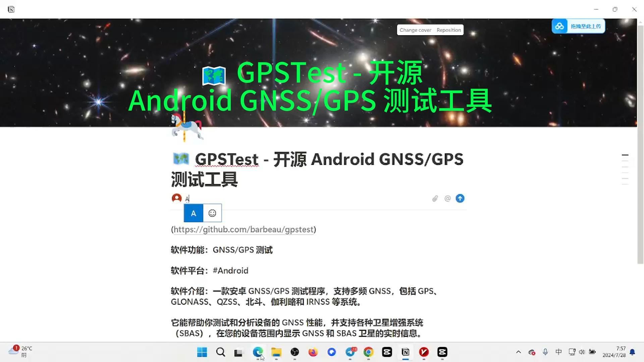Click the page title GPSTest heading
Image resolution: width=644 pixels, height=362 pixels.
[317, 169]
